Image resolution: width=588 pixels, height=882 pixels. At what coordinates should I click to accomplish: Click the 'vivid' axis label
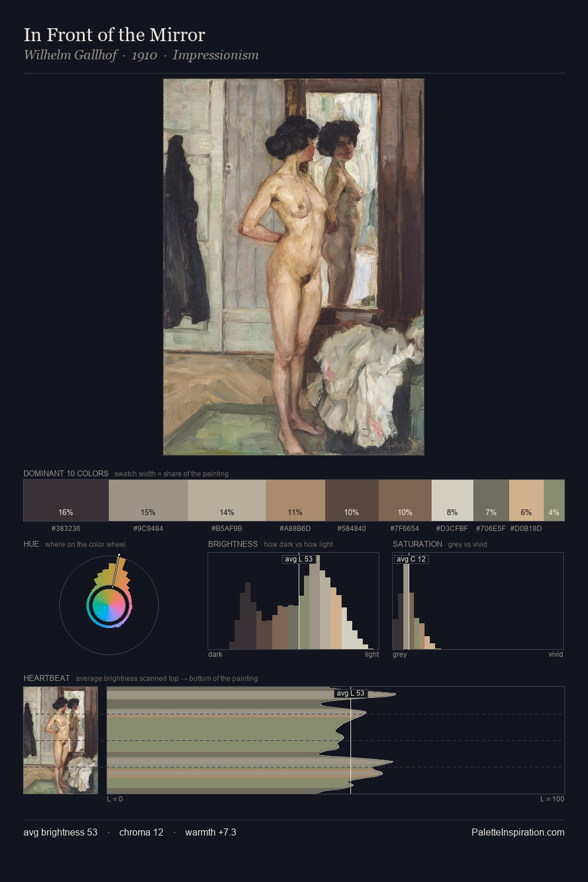[556, 654]
